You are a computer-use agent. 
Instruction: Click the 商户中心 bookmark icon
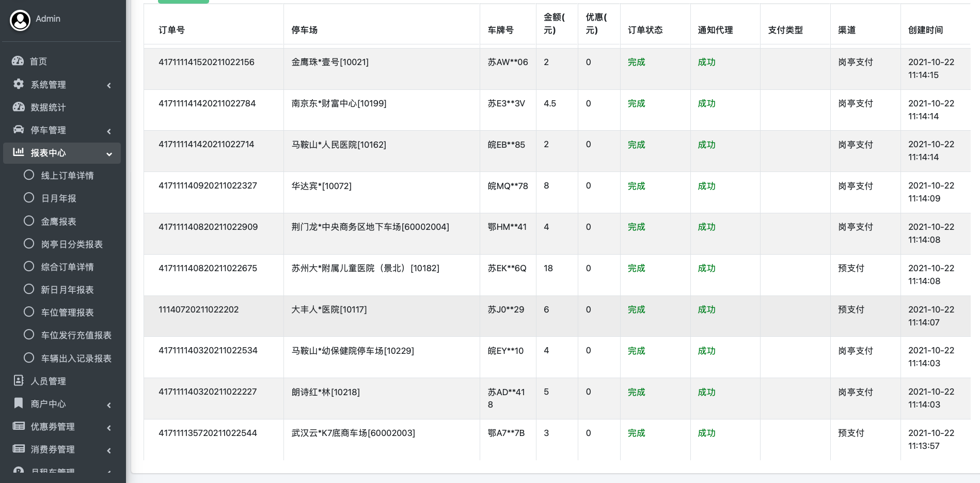click(19, 403)
